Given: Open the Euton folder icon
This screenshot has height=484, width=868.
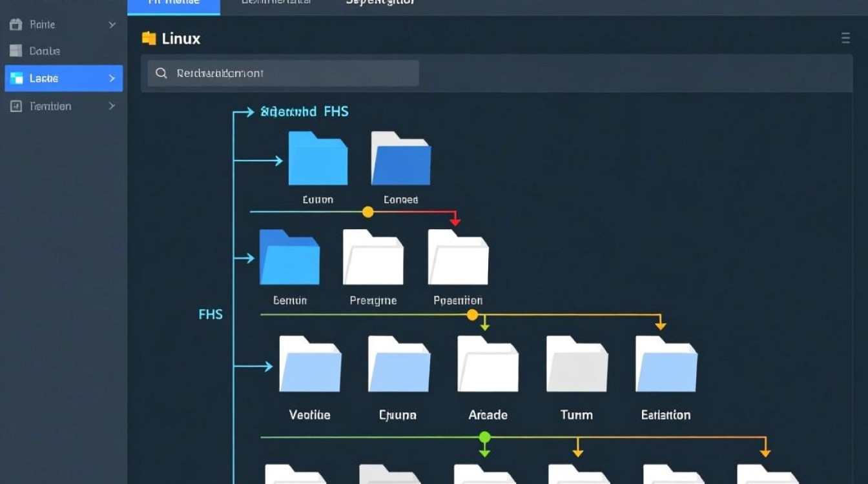Looking at the screenshot, I should (x=317, y=157).
